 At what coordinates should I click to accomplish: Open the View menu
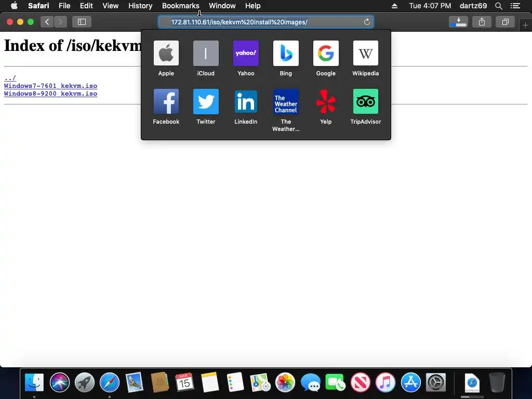111,6
